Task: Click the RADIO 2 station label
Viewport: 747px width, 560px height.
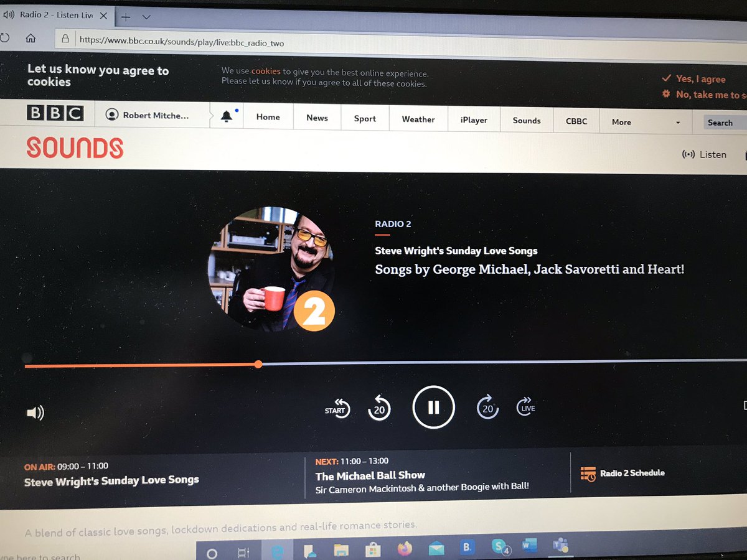Action: pyautogui.click(x=393, y=224)
